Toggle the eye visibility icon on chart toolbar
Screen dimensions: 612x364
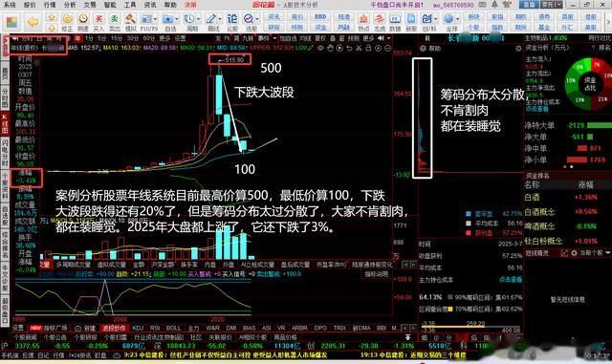320,48
